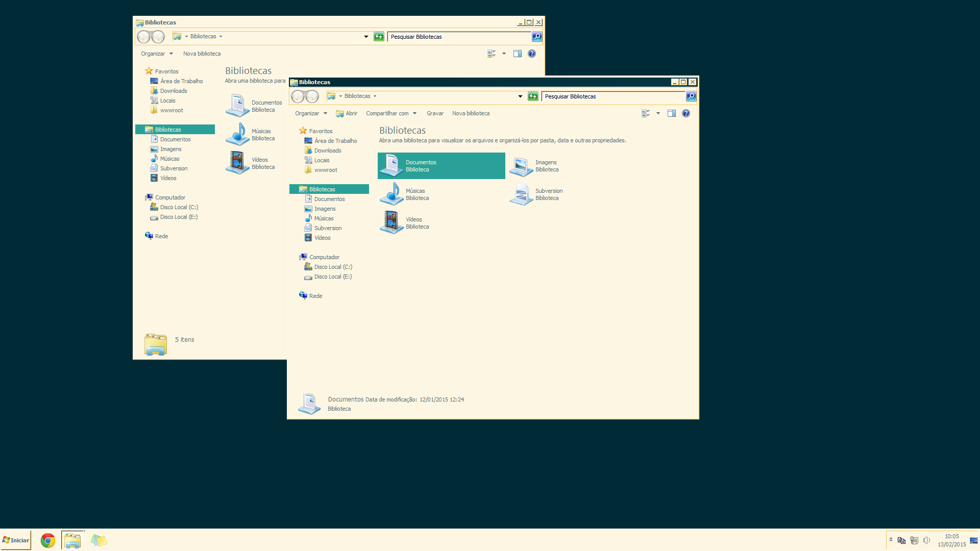Launch Google Chrome from taskbar

48,540
